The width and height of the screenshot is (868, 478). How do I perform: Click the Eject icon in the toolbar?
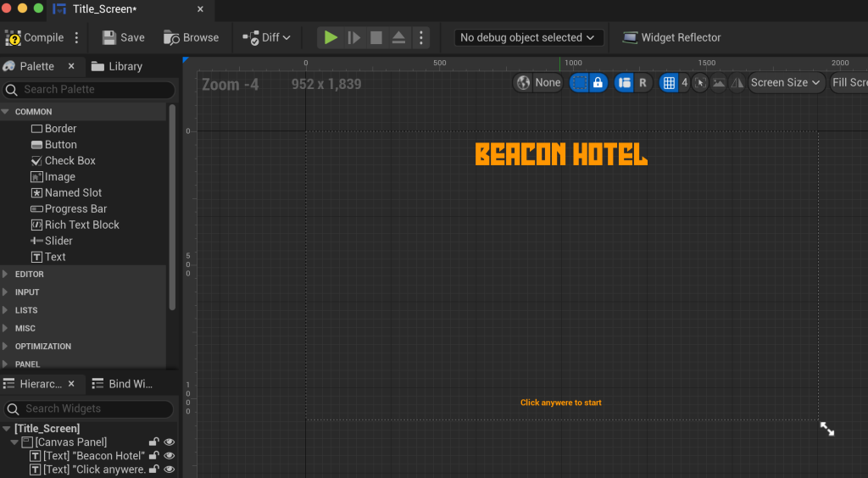coord(398,37)
